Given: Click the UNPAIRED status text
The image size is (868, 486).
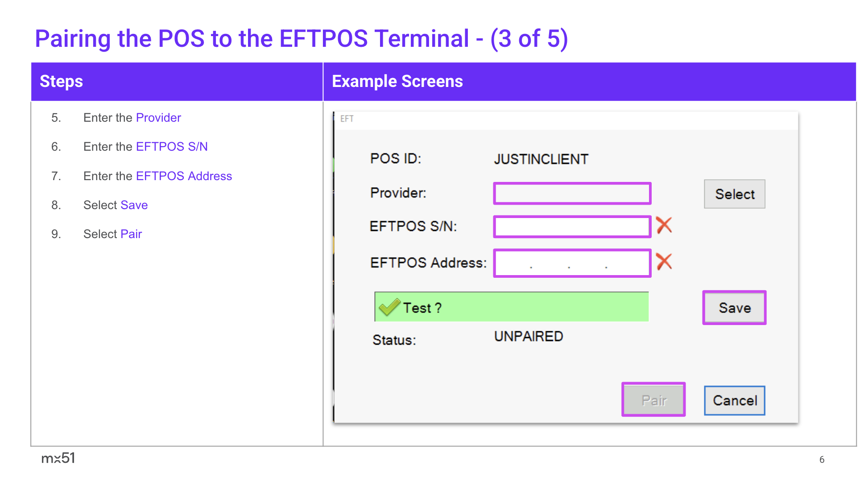Looking at the screenshot, I should [x=529, y=336].
